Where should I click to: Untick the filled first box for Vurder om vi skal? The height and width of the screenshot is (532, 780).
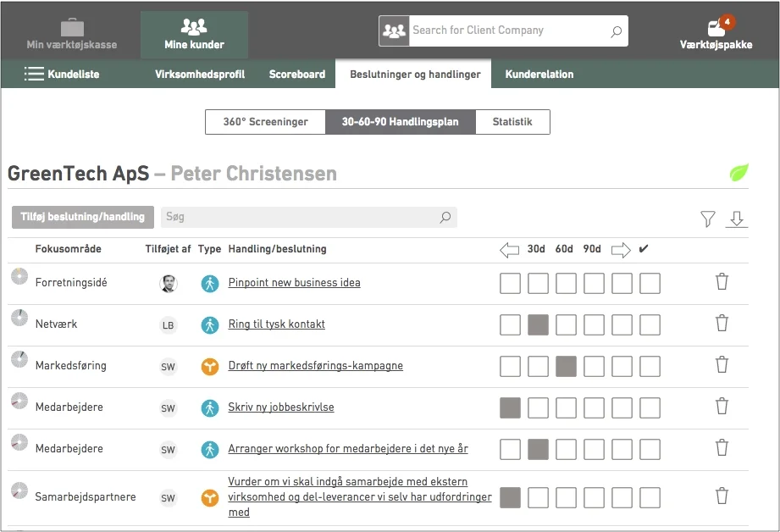(511, 497)
